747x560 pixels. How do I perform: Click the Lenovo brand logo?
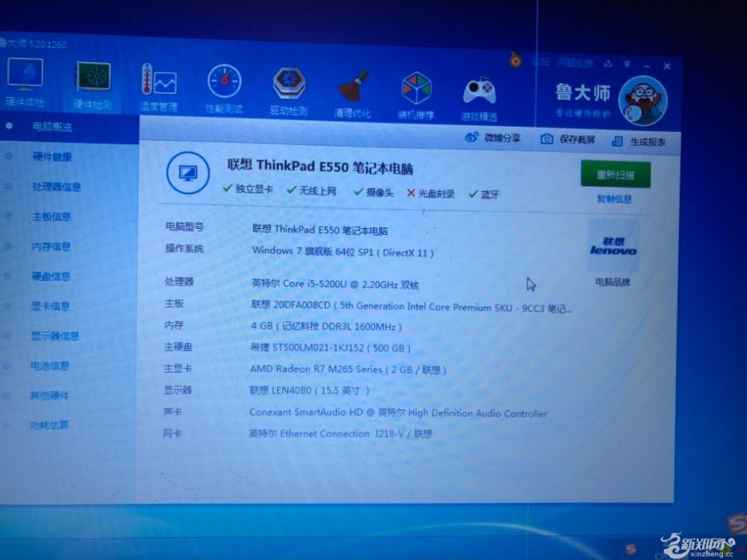(613, 246)
